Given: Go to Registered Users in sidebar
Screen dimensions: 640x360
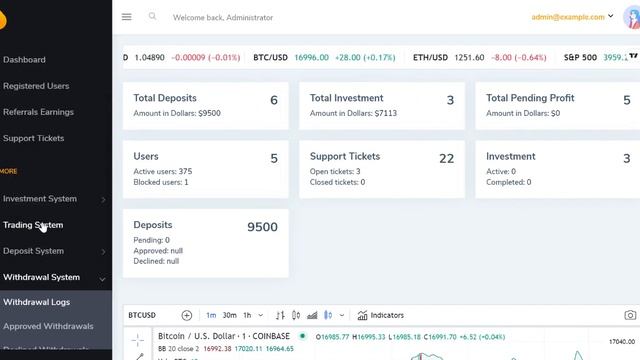Looking at the screenshot, I should [x=36, y=86].
